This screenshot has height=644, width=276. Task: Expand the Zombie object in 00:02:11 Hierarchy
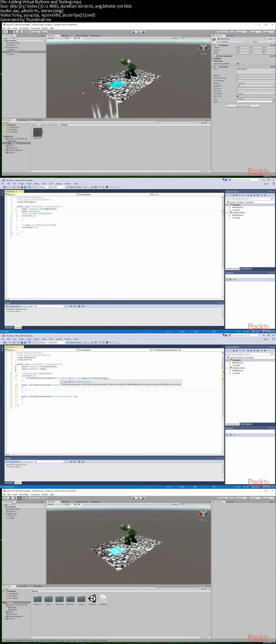pyautogui.click(x=7, y=54)
